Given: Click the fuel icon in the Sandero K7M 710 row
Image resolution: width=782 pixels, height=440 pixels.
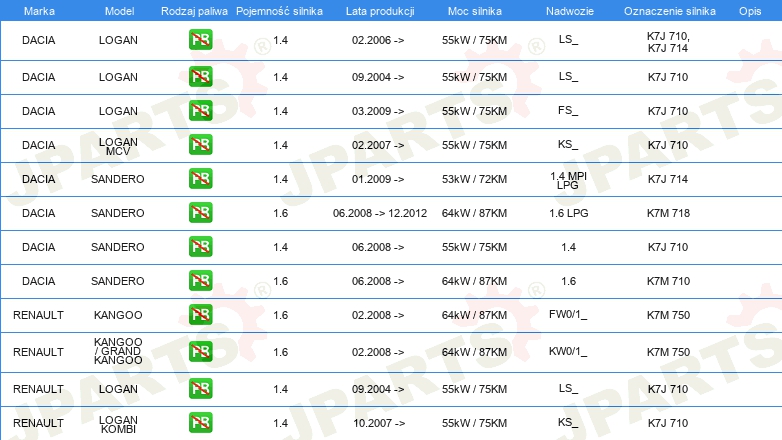Looking at the screenshot, I should pos(200,280).
